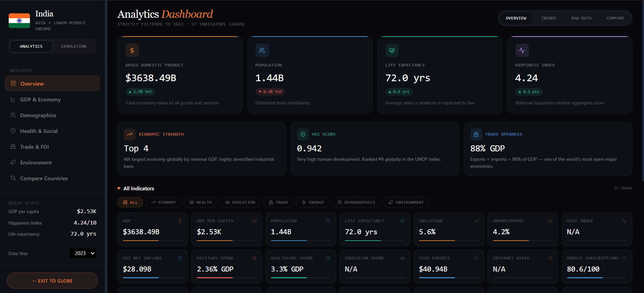Filter indicators by Environment
This screenshot has width=644, height=293.
[406, 202]
